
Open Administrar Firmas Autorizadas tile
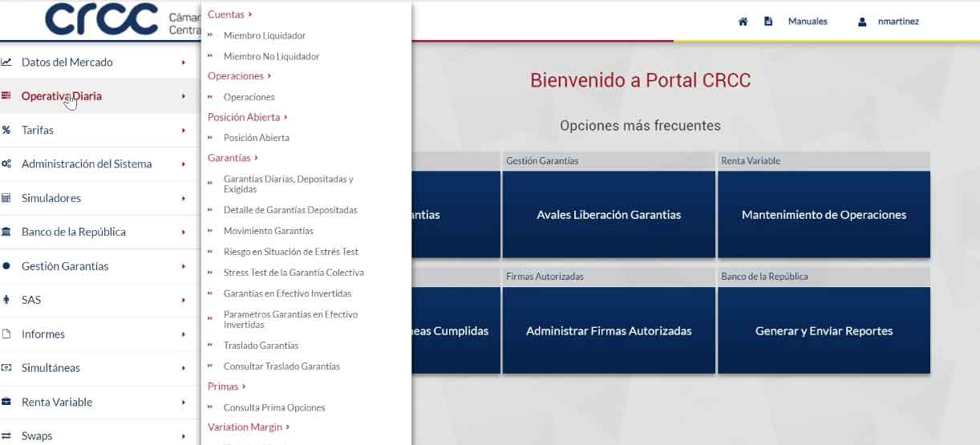609,330
